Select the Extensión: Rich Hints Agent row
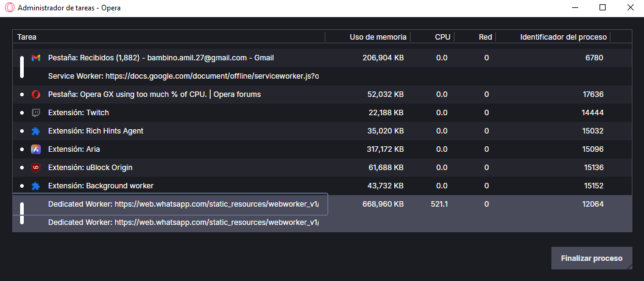The width and height of the screenshot is (644, 281). (322, 131)
